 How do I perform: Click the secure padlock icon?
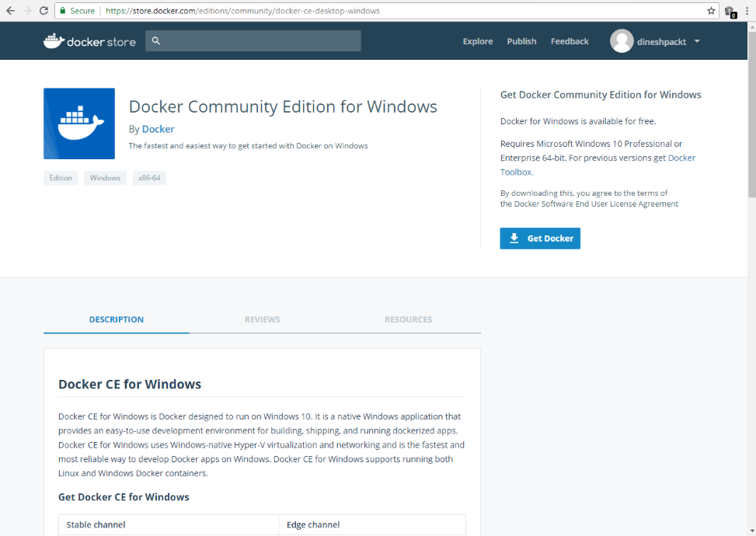pos(63,11)
